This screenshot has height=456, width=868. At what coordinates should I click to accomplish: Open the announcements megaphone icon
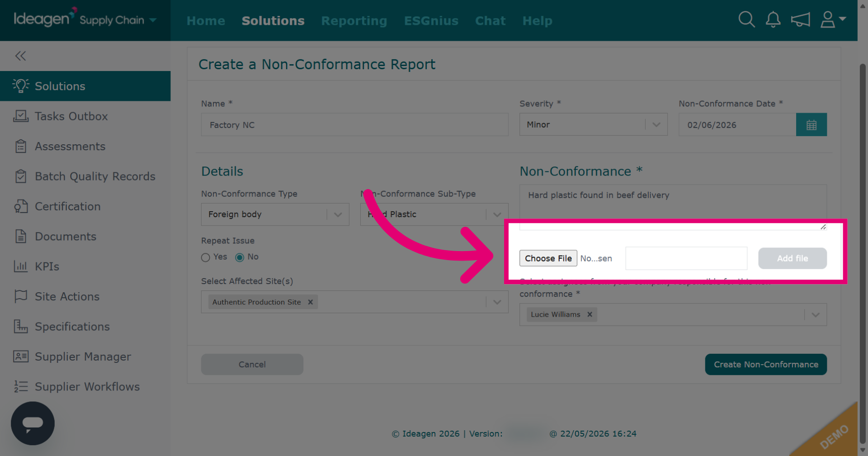tap(800, 19)
